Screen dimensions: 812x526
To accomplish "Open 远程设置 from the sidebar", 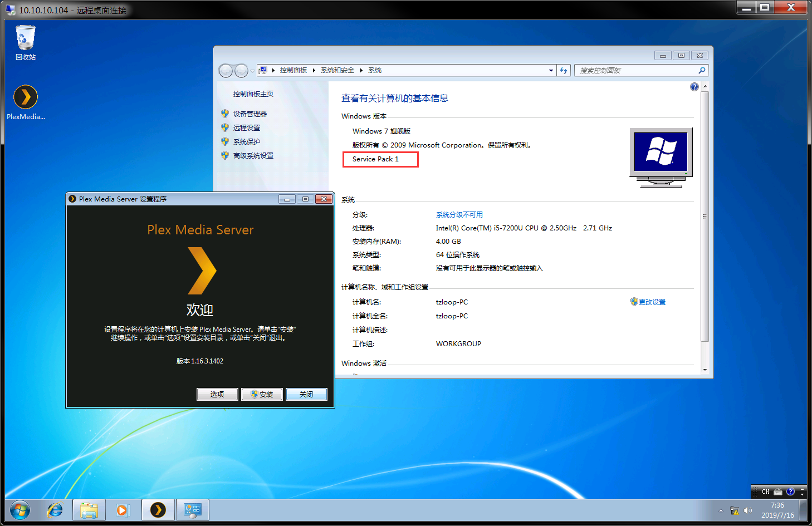I will (x=247, y=127).
